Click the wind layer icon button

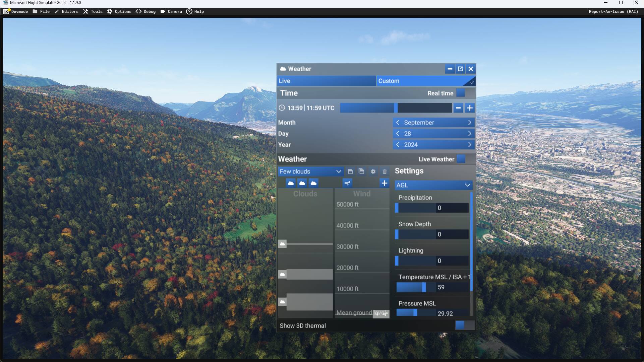(347, 183)
